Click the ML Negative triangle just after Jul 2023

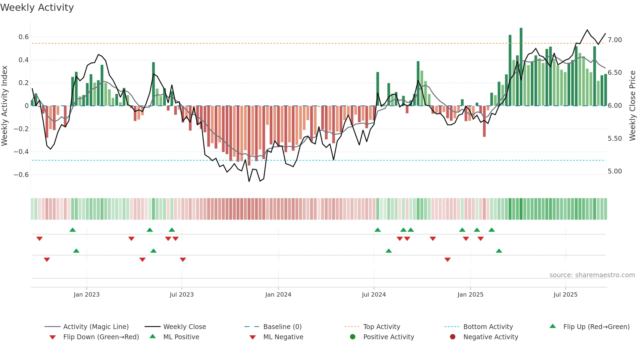183,260
